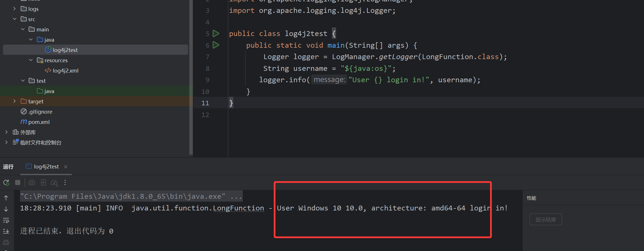This screenshot has height=251, width=644.
Task: Click the 显示结果 button
Action: click(x=545, y=220)
